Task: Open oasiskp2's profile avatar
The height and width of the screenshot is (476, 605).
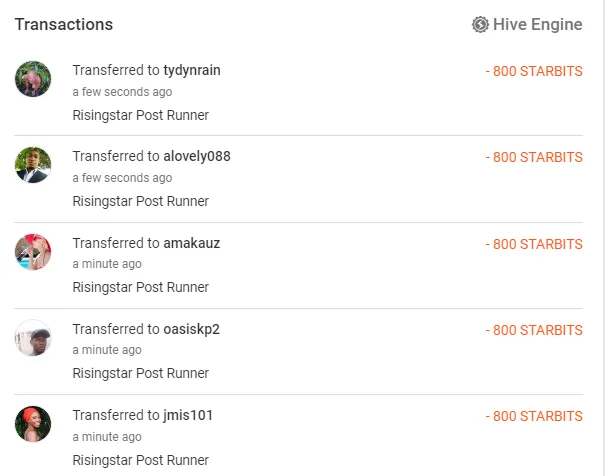Action: 33,338
